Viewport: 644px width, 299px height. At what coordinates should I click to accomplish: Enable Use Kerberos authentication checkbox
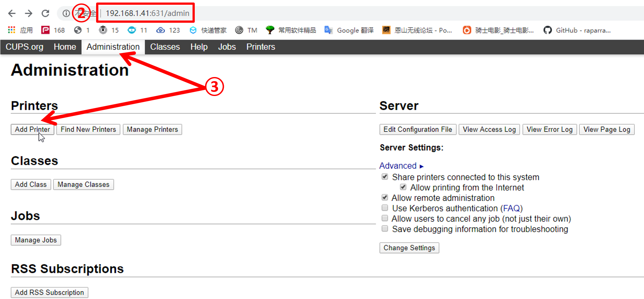point(385,208)
